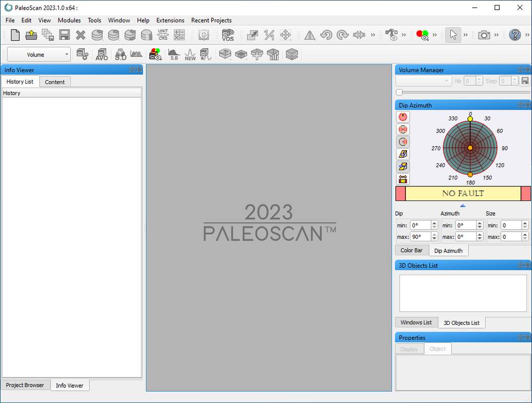Toggle the pie sector icon in Dip Azimuth
The width and height of the screenshot is (532, 403).
coord(403,142)
